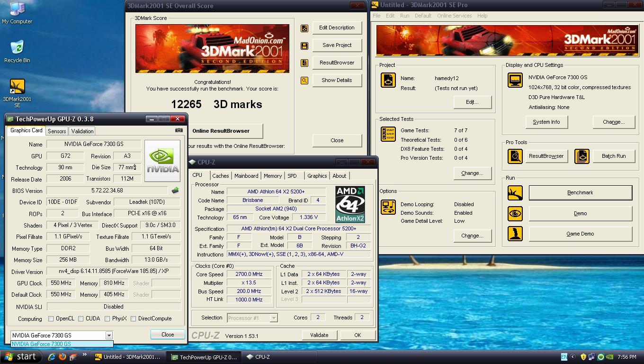Screen dimensions: 644x364
Task: Click the Batch Run icon in Pro Tools
Action: pos(581,156)
